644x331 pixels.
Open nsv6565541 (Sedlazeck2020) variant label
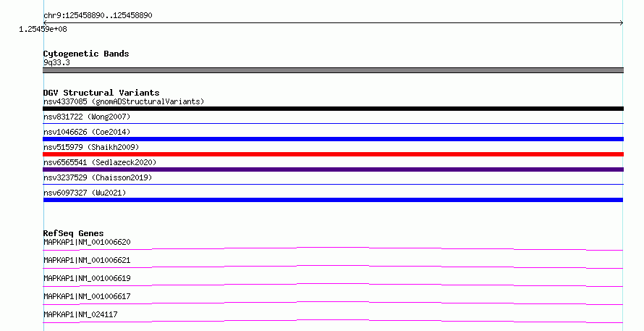coord(100,162)
